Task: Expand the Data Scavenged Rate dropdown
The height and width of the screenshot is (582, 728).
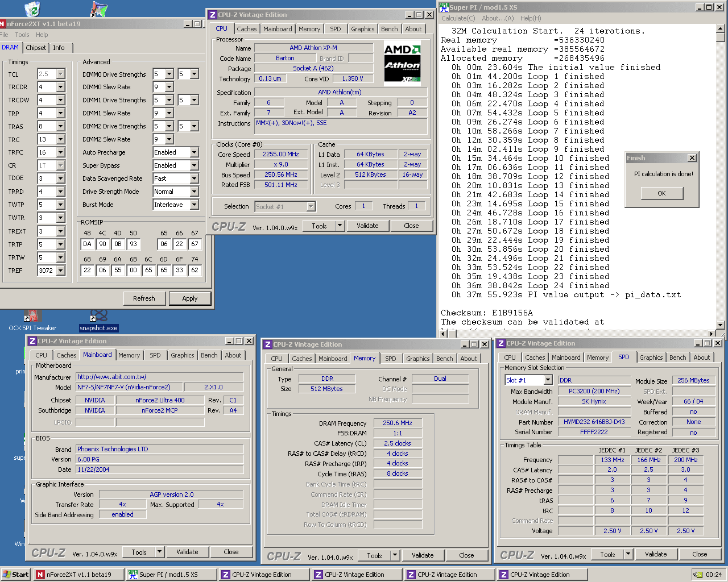Action: pyautogui.click(x=194, y=178)
